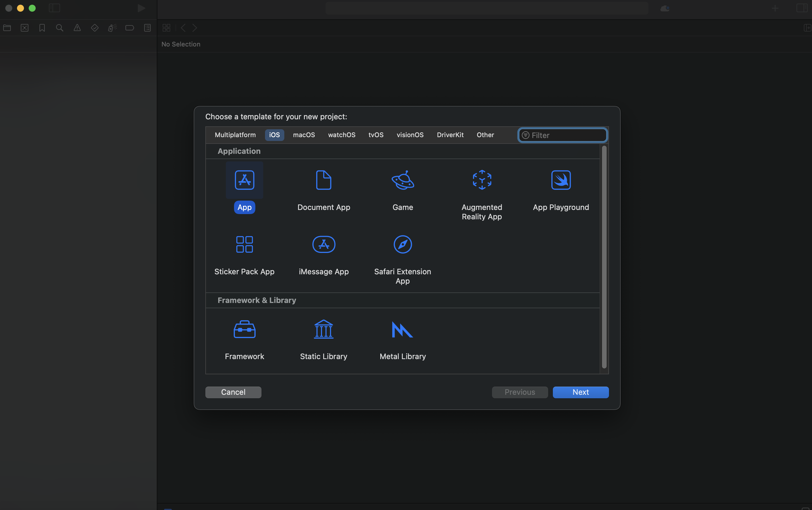Click the Next button
The width and height of the screenshot is (812, 510).
pos(580,392)
